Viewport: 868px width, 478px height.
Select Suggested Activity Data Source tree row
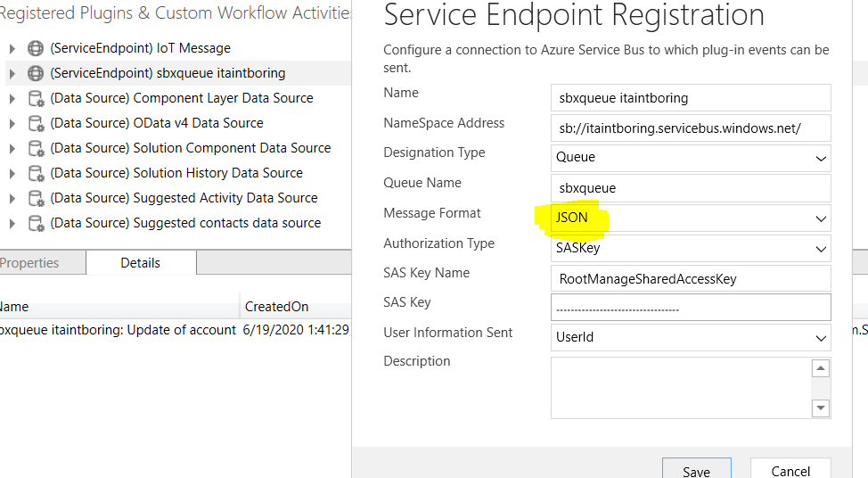[178, 198]
